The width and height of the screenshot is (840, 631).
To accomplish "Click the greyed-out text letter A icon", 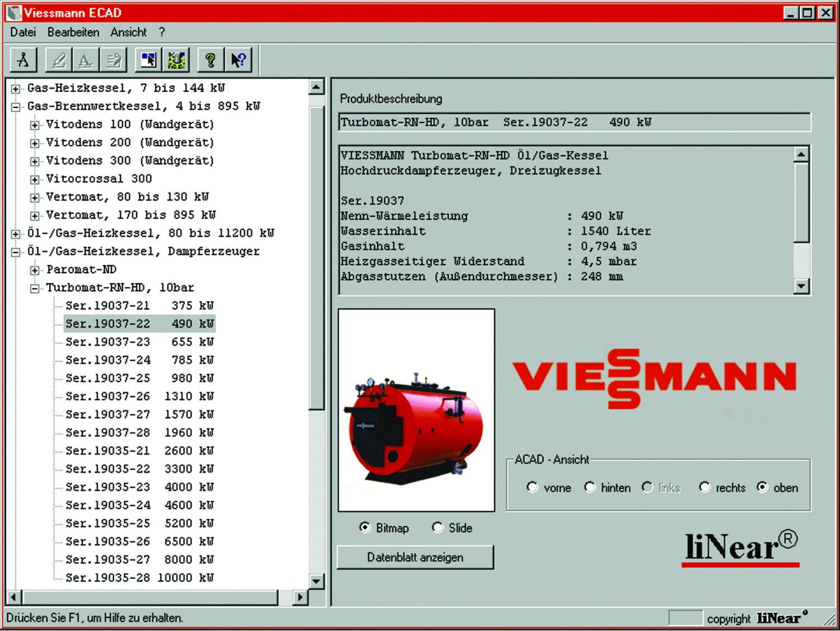I will [86, 59].
